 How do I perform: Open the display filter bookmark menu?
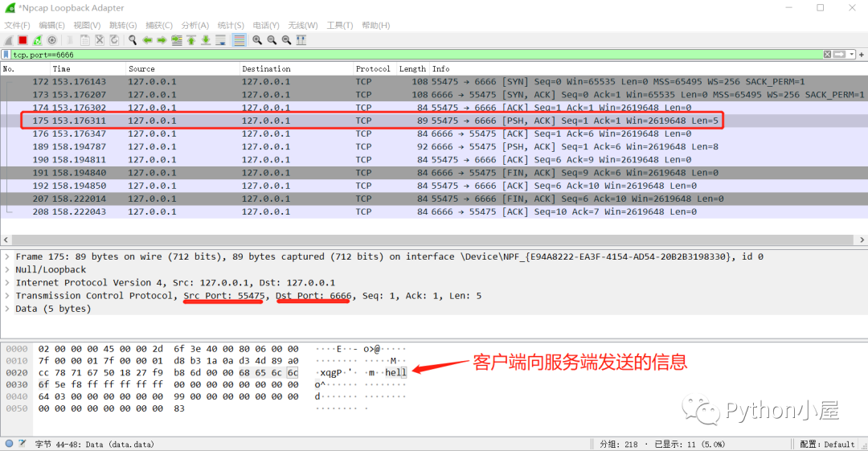click(x=6, y=55)
